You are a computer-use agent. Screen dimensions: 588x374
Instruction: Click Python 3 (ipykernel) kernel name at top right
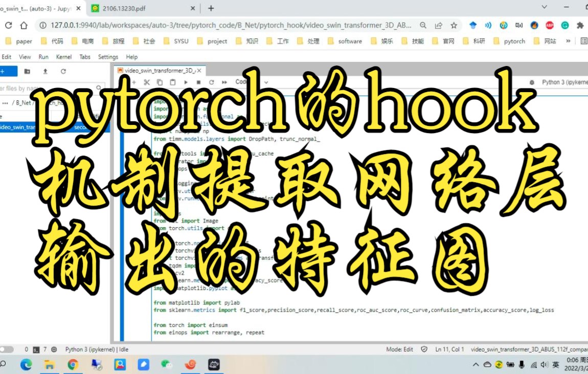[565, 82]
